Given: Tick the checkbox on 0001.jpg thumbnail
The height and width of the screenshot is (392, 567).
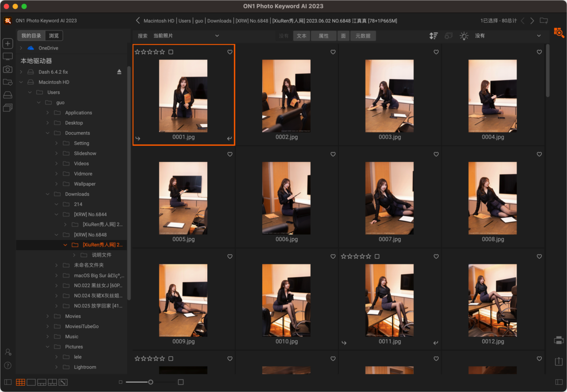Looking at the screenshot, I should click(x=171, y=52).
